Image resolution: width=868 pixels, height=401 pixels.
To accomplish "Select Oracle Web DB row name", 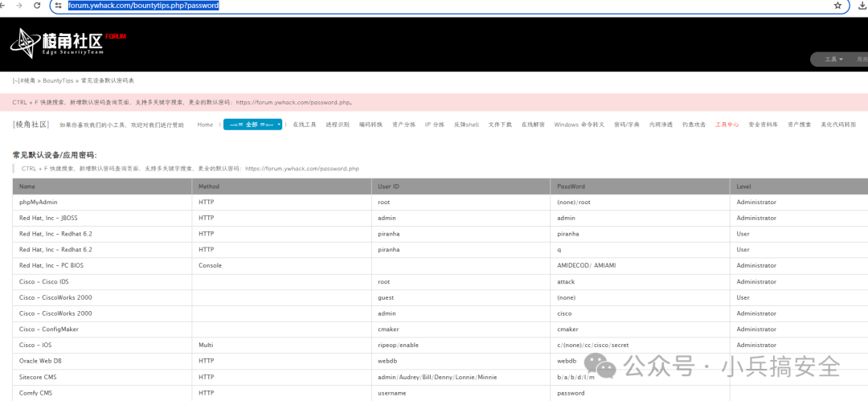I will [41, 361].
